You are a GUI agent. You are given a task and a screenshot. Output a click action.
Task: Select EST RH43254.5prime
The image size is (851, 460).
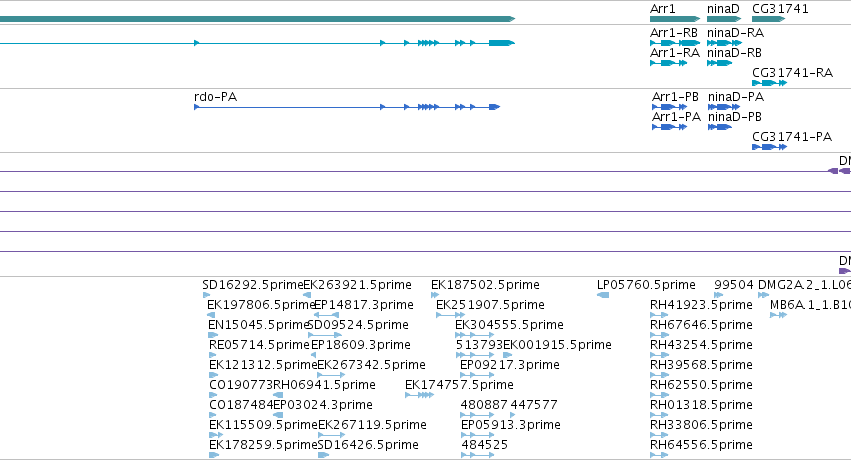pos(701,345)
